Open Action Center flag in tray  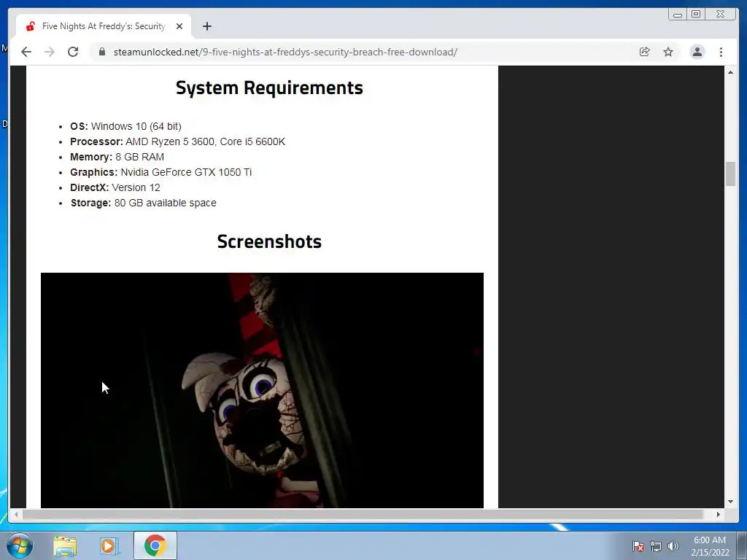click(x=638, y=546)
